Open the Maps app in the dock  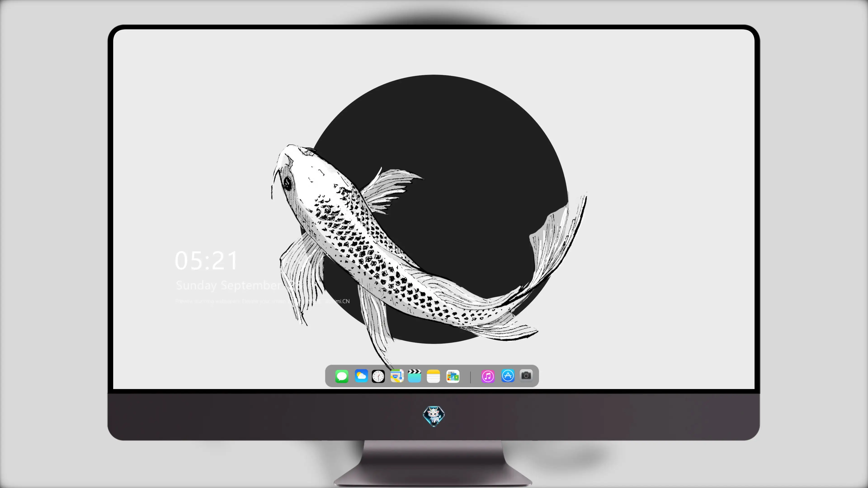tap(397, 376)
